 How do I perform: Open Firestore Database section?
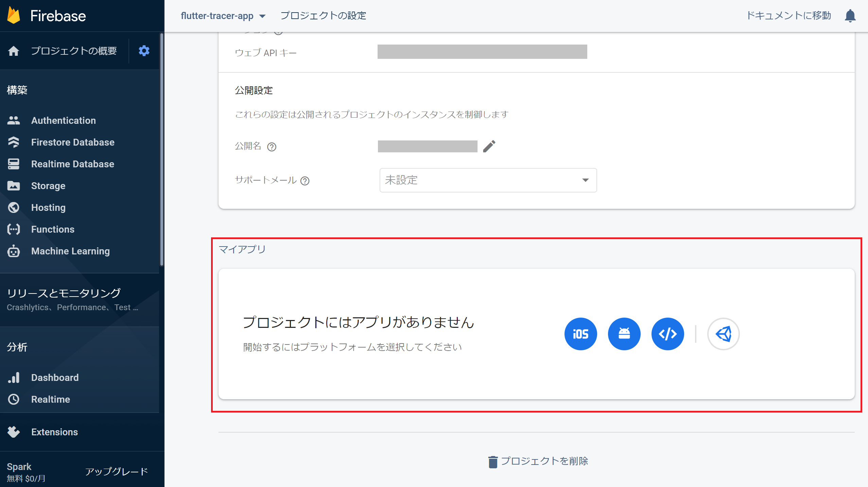tap(73, 142)
